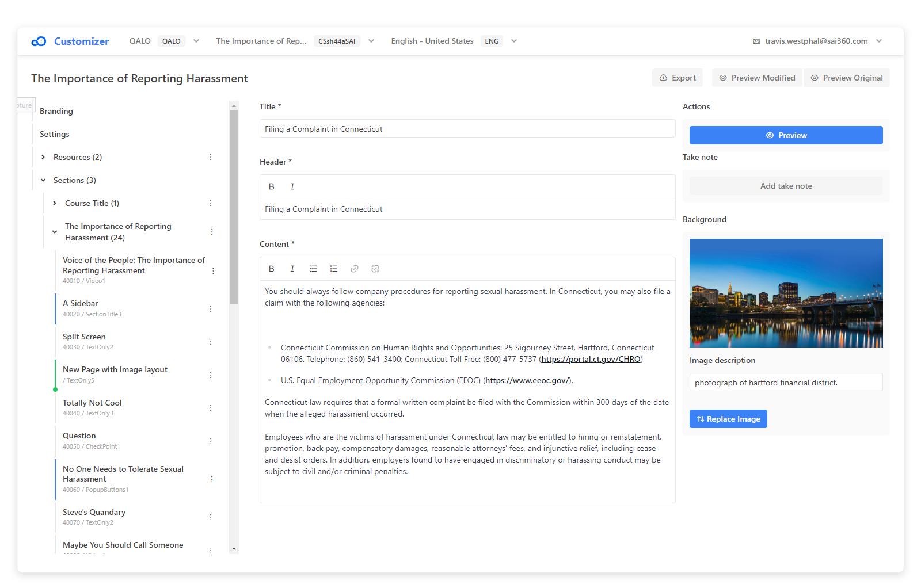The height and width of the screenshot is (588, 921).
Task: Click the remove link icon in Content toolbar
Action: tap(375, 269)
